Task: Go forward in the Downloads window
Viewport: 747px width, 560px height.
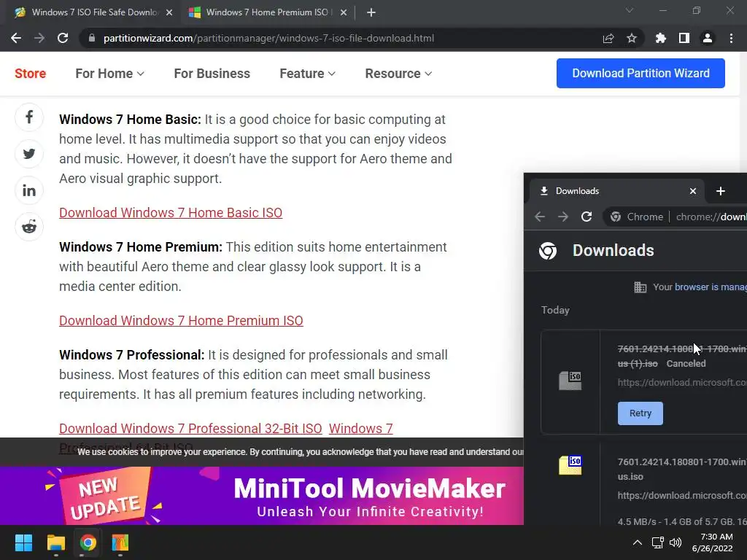Action: tap(563, 217)
